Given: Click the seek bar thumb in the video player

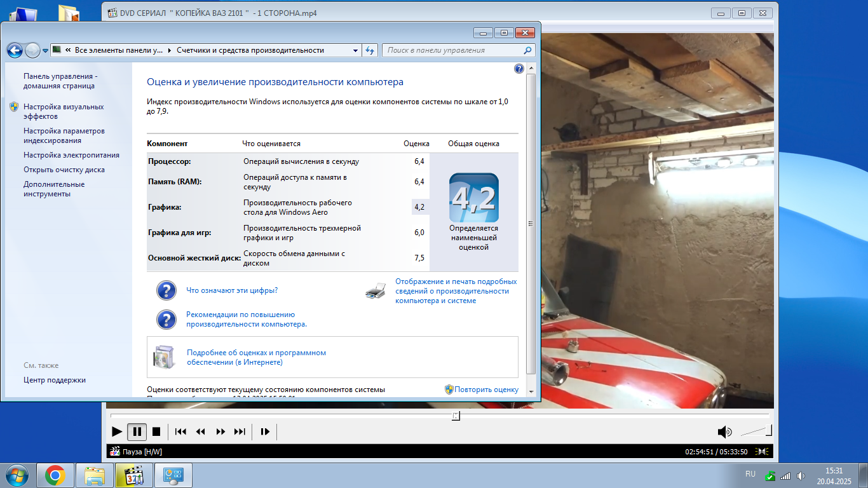Looking at the screenshot, I should coord(456,416).
